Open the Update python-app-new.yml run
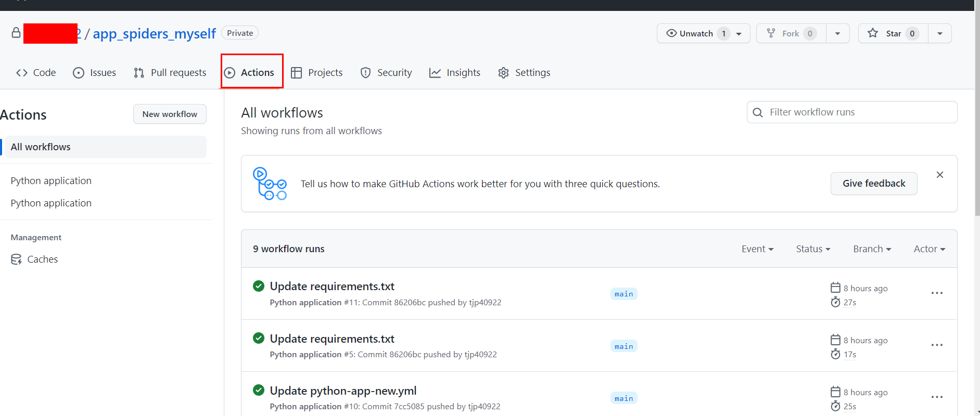Image resolution: width=980 pixels, height=416 pixels. (x=343, y=391)
